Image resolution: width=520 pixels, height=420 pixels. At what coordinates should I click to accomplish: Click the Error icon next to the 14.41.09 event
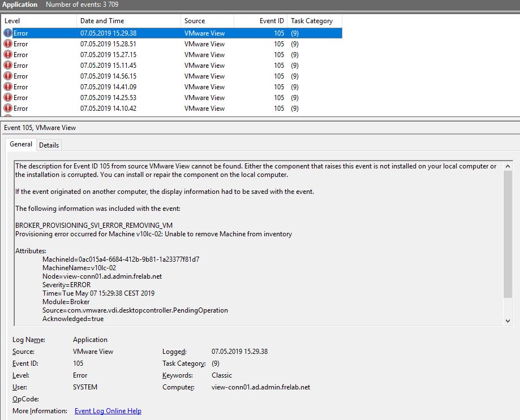[7, 86]
